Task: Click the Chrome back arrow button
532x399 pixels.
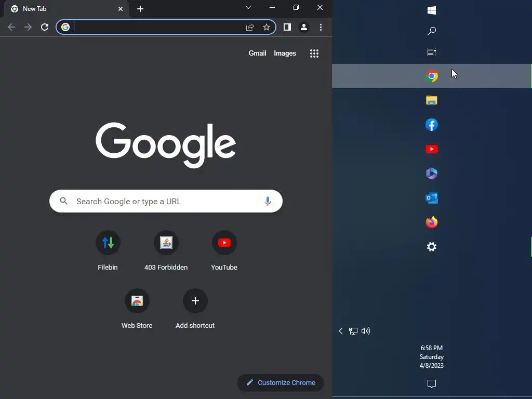Action: tap(11, 27)
